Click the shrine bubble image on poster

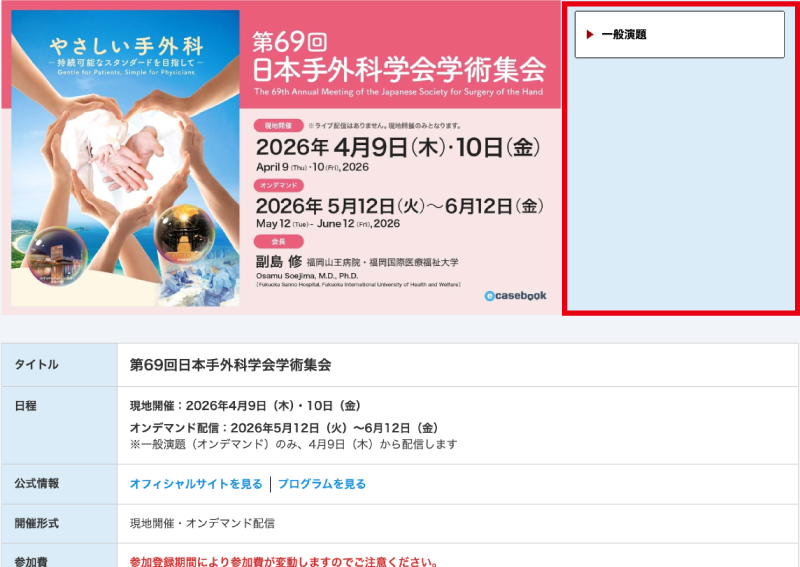(185, 234)
